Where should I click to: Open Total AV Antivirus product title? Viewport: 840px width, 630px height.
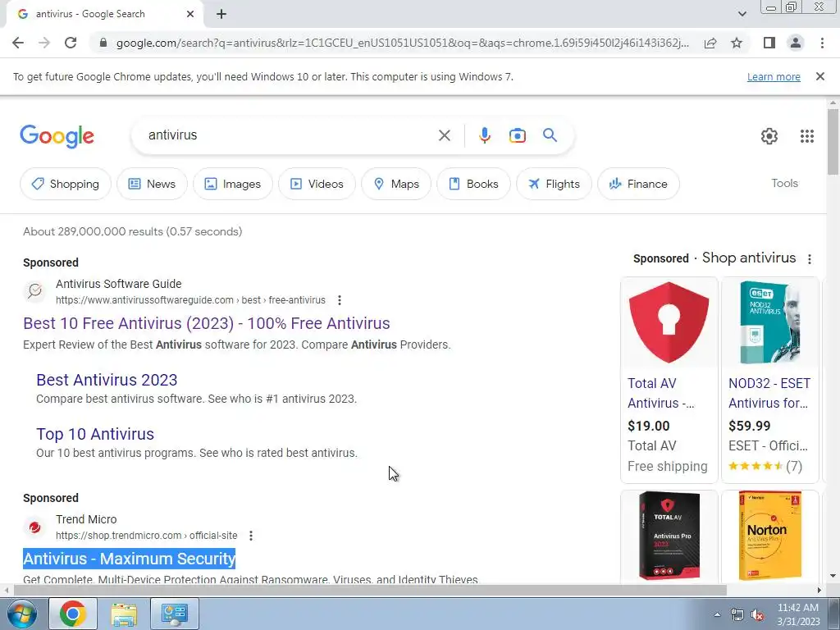click(661, 393)
